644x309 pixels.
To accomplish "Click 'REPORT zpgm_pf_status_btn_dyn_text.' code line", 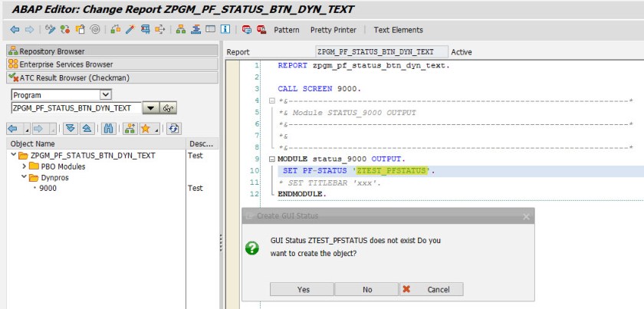I will [363, 65].
